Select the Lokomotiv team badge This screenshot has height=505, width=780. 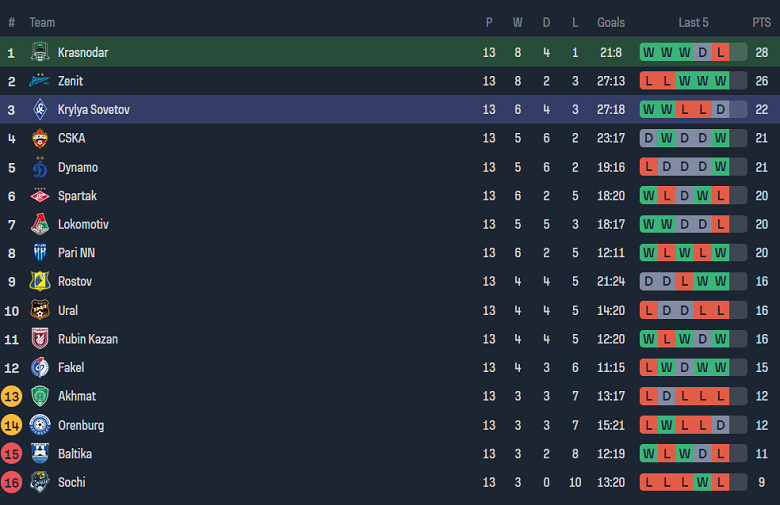[x=40, y=224]
